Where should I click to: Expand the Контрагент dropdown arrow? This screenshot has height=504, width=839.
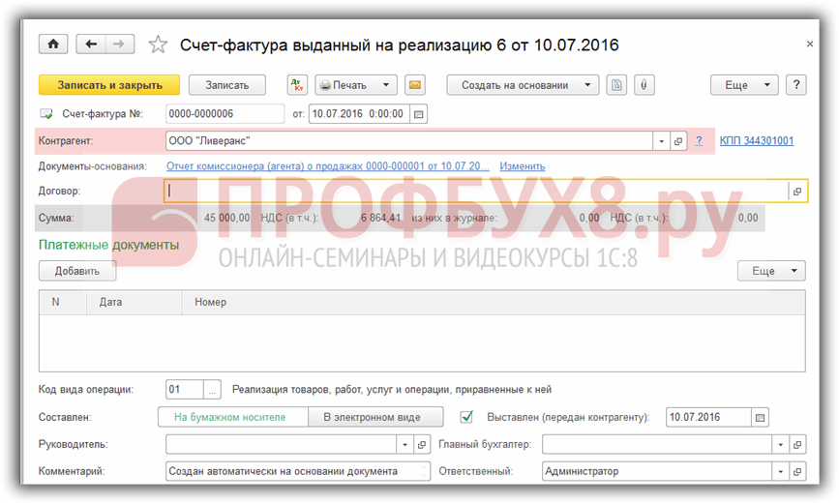click(661, 141)
